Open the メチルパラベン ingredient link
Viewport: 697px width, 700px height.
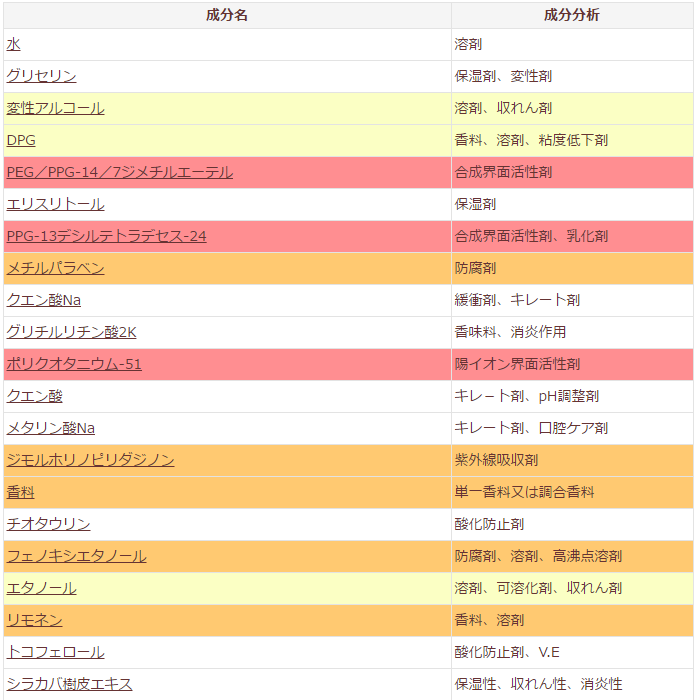pos(55,268)
